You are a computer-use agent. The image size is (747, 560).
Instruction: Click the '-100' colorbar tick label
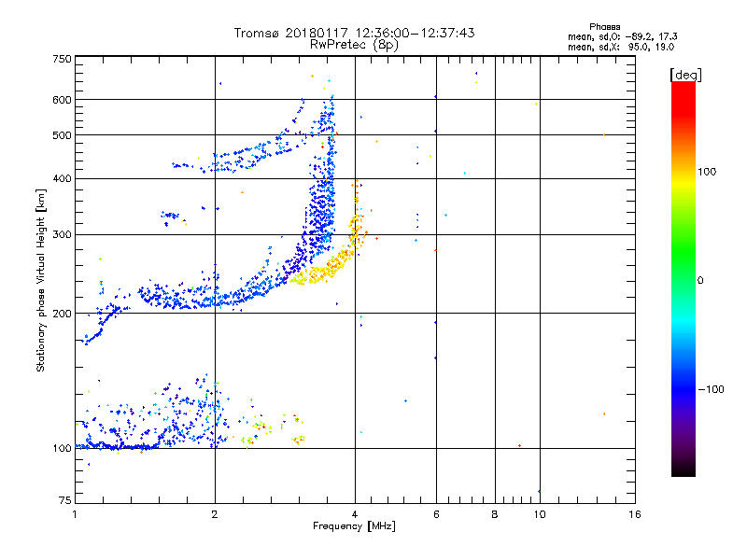tap(711, 389)
